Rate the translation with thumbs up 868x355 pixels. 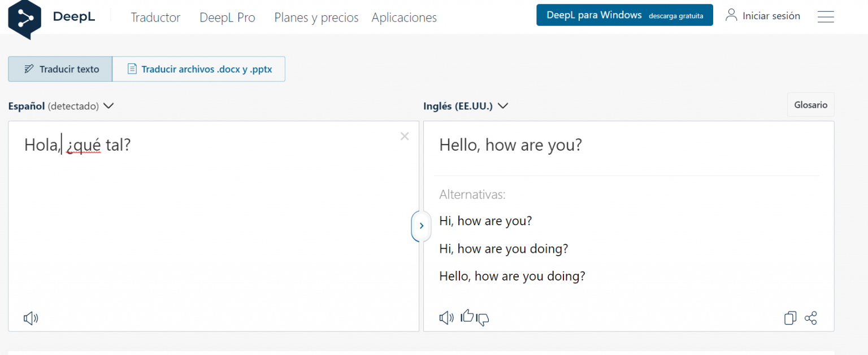467,317
